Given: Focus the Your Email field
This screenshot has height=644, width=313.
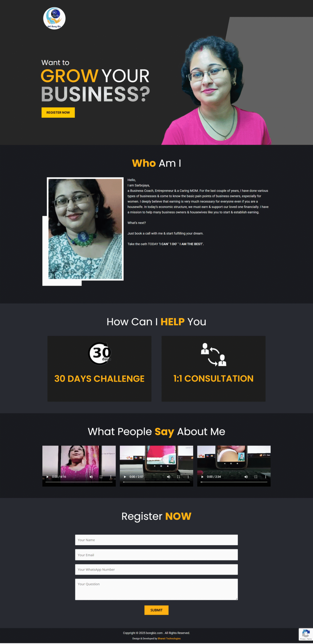Looking at the screenshot, I should tap(156, 555).
